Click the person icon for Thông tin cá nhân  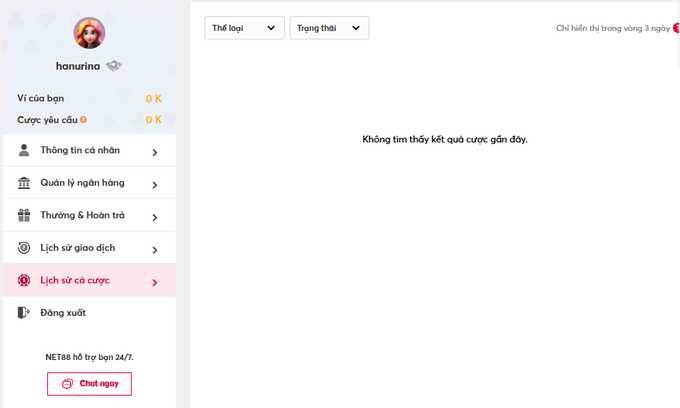pyautogui.click(x=24, y=151)
